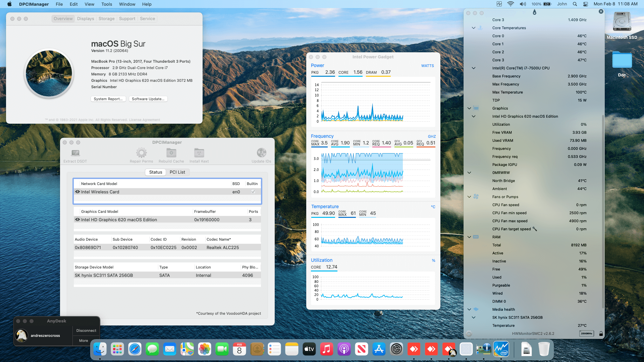The width and height of the screenshot is (644, 362).
Task: Open System Preferences from the Dock
Action: (396, 349)
